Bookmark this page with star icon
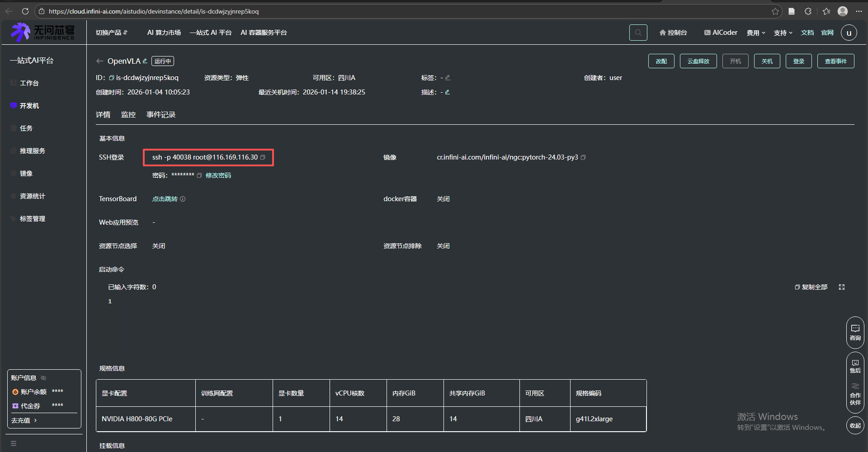Screen dimensions: 868x452 point(775,11)
